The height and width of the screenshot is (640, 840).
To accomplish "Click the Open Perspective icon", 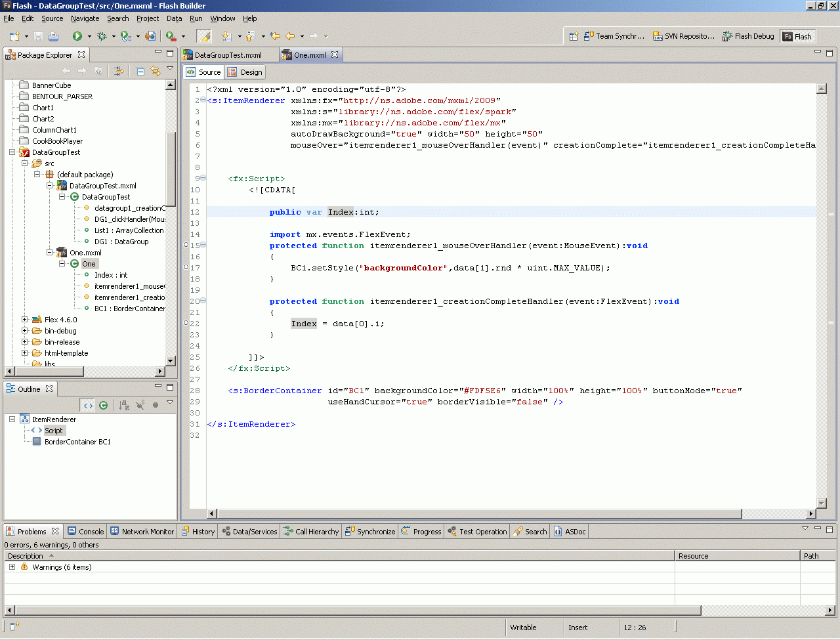I will 573,36.
